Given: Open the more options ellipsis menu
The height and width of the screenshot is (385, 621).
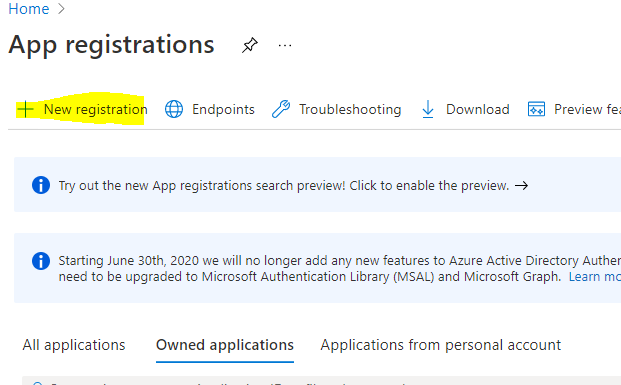Looking at the screenshot, I should (285, 46).
